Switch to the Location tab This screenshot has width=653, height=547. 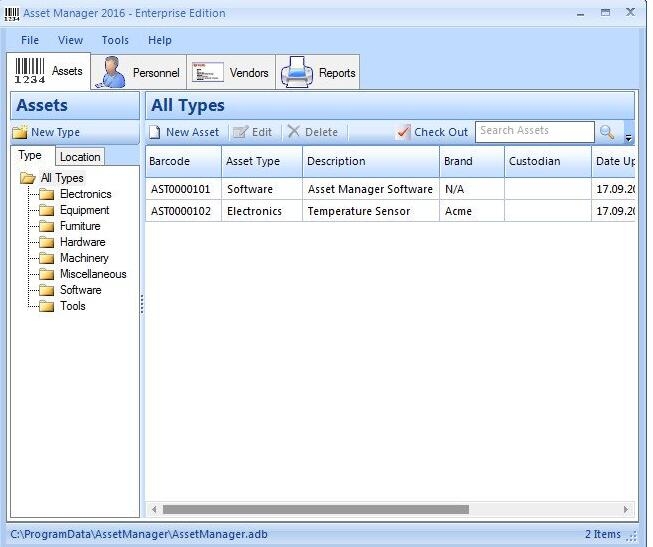click(x=80, y=157)
